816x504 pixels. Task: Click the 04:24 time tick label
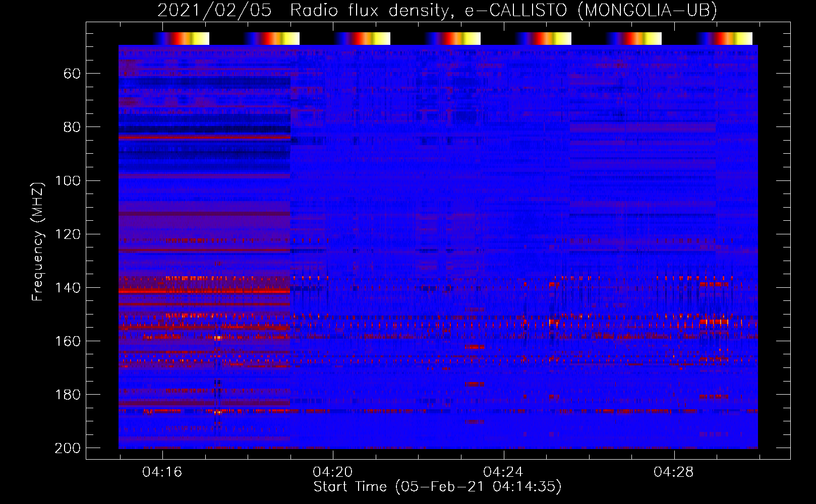coord(503,472)
